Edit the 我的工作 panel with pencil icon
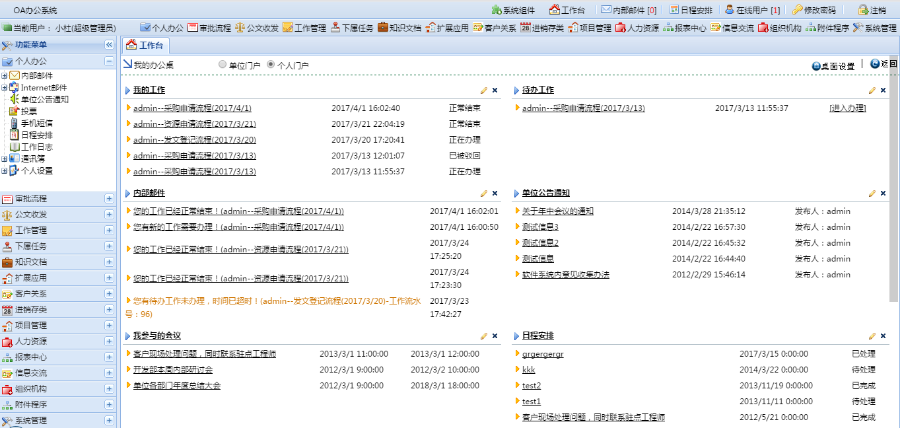The width and height of the screenshot is (900, 428). (484, 90)
